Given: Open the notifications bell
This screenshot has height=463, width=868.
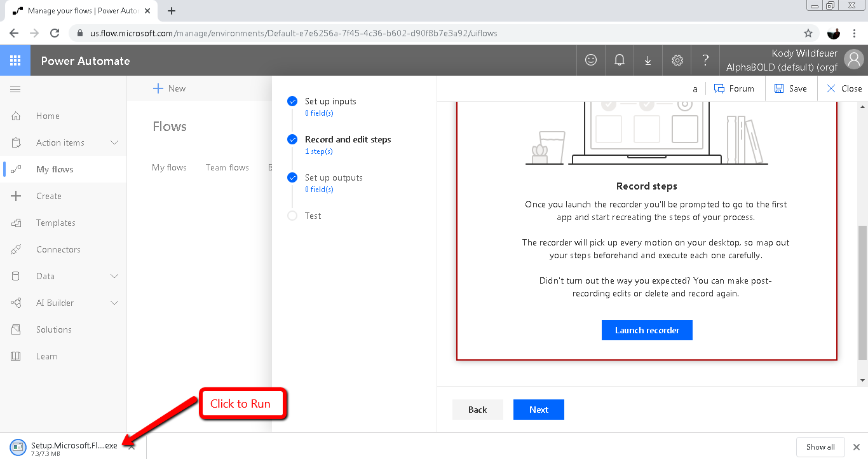Looking at the screenshot, I should coord(620,60).
